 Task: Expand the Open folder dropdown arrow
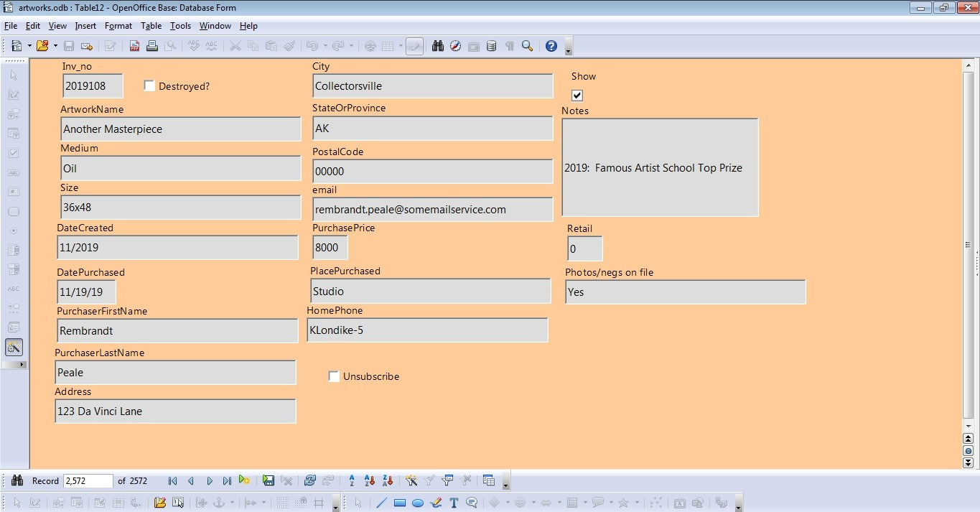(55, 46)
